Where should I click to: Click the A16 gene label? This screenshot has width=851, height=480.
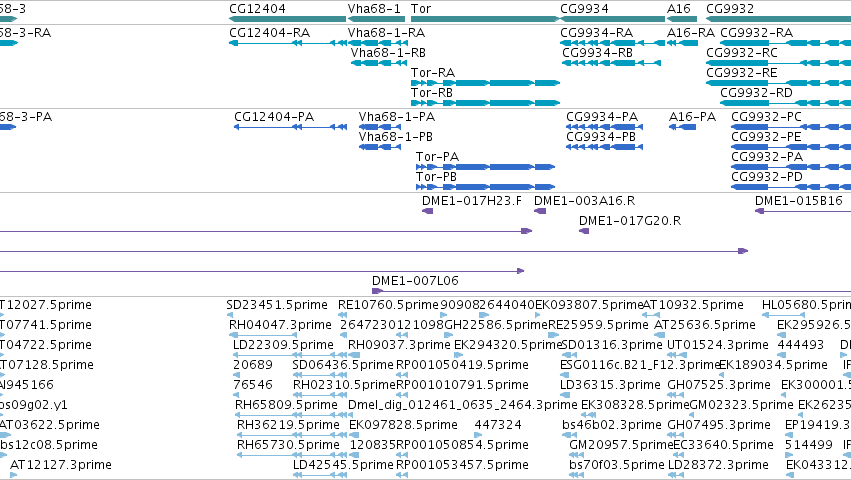[x=678, y=9]
